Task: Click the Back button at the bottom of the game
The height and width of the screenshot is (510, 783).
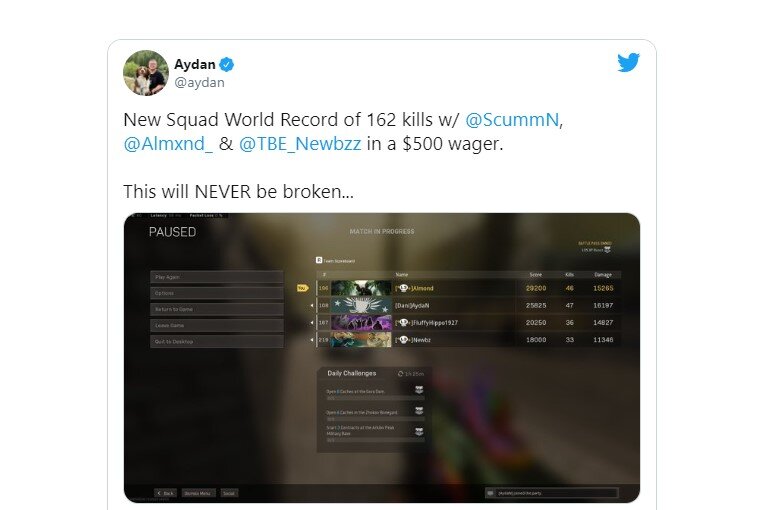Action: (x=165, y=493)
